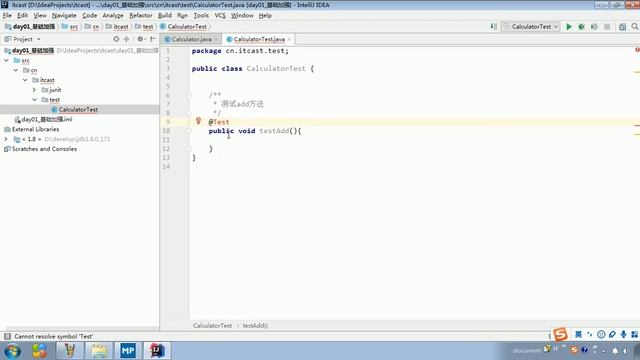Click scroll-from-source target icon in Project panel

point(116,39)
